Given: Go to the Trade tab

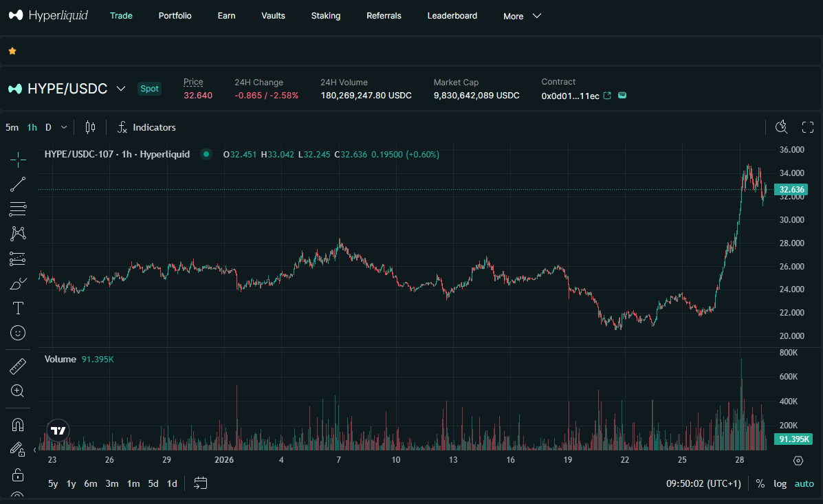Looking at the screenshot, I should [x=121, y=16].
